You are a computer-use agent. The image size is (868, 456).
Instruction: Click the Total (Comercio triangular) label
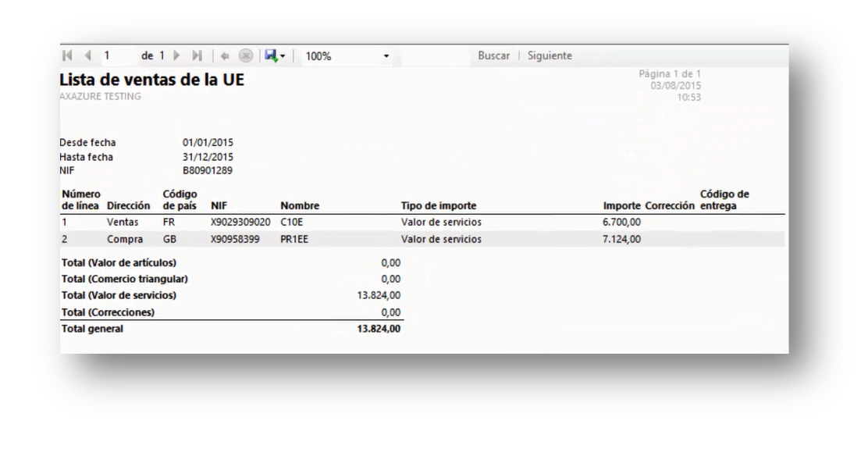pos(125,279)
